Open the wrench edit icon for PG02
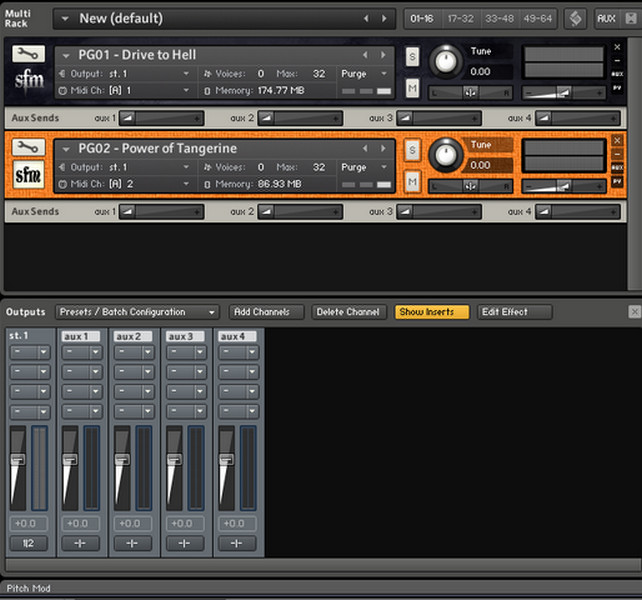The height and width of the screenshot is (600, 642). coord(29,148)
